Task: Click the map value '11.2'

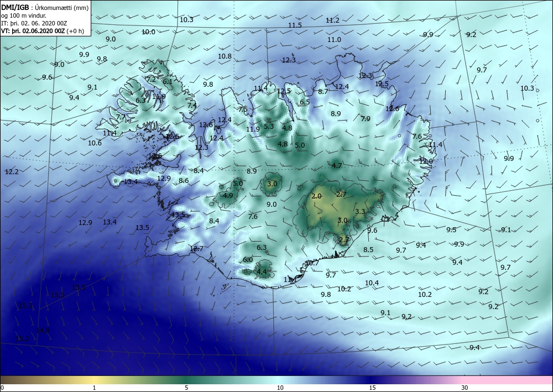Action: (x=332, y=20)
